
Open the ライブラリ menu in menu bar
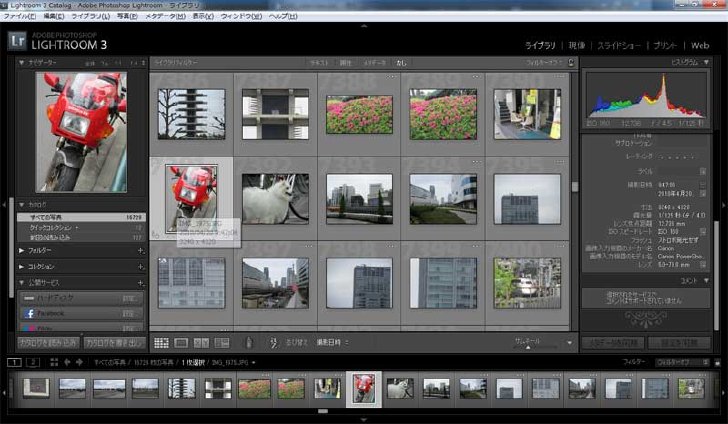(91, 16)
